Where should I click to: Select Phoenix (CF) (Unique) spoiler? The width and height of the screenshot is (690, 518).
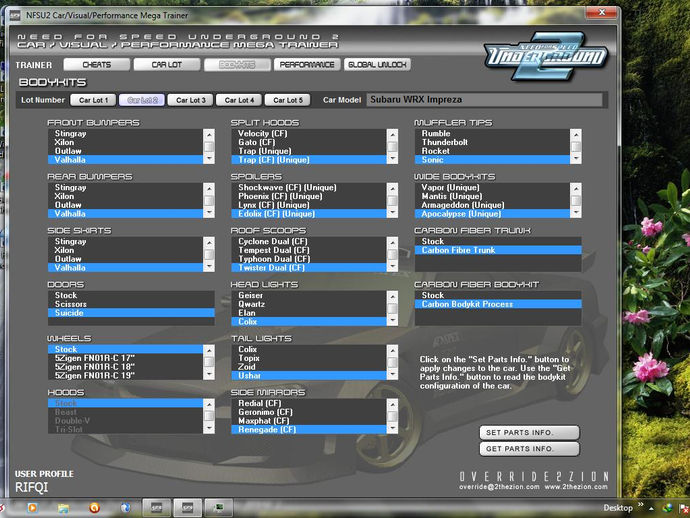point(309,196)
